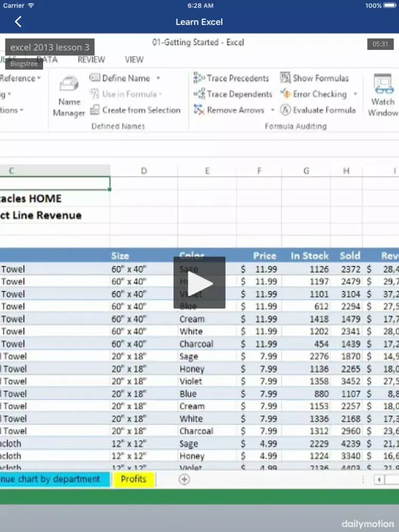
Task: Click the Reference dropdown in the ribbon
Action: (x=20, y=78)
